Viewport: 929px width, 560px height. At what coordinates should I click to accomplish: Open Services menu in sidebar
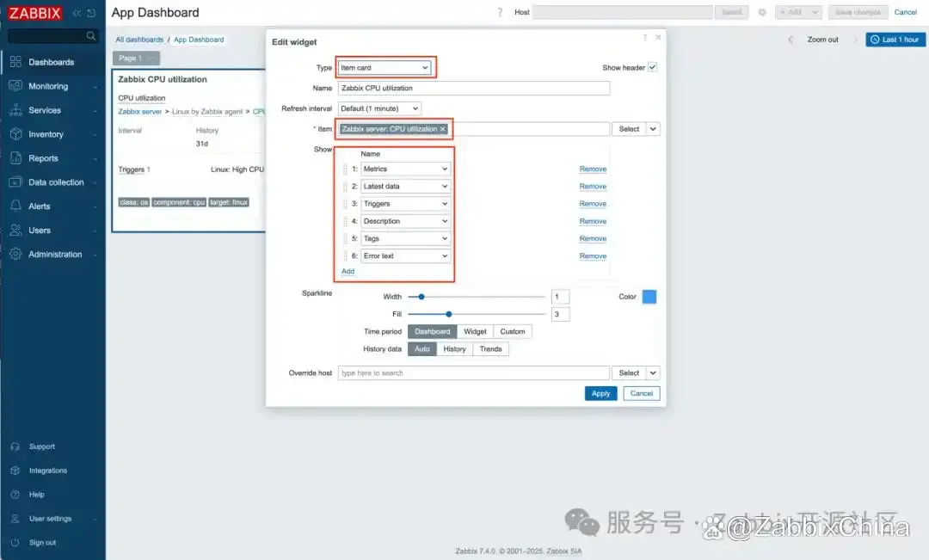pos(52,110)
